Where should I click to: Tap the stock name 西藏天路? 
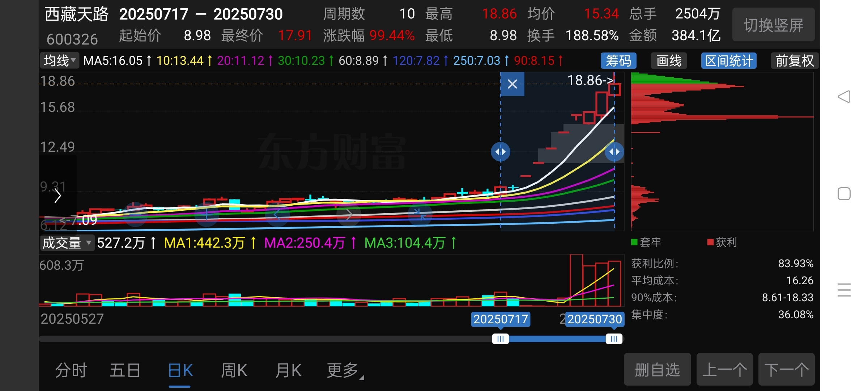coord(76,14)
